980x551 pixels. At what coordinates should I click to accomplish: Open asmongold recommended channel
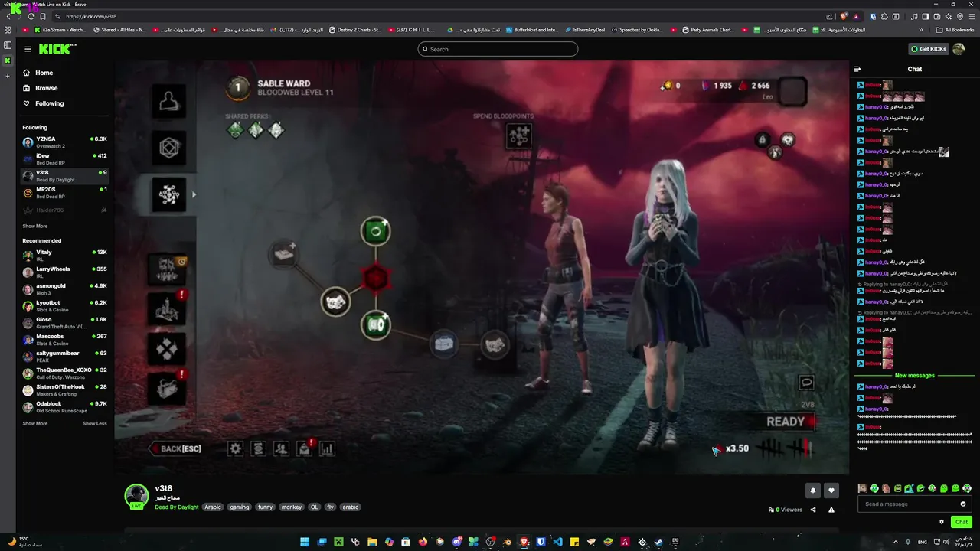tap(64, 289)
